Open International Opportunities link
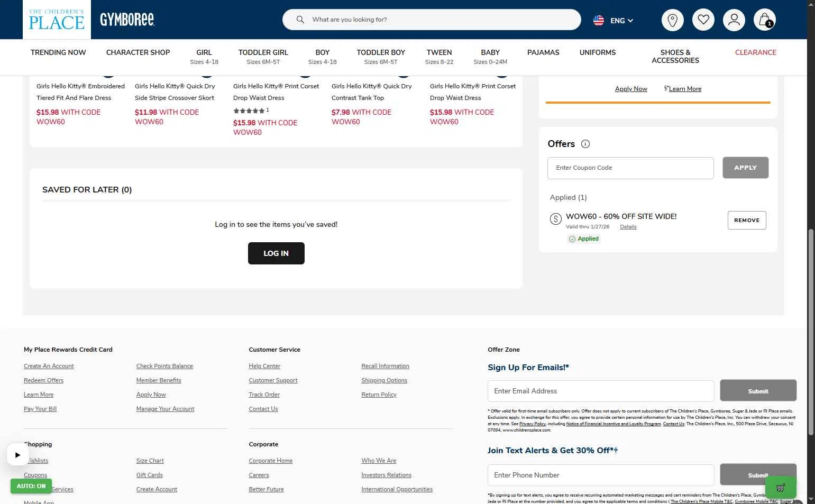This screenshot has height=504, width=815. pos(397,489)
